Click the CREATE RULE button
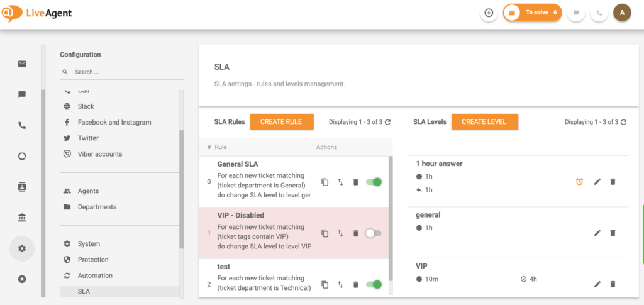Viewport: 644px width, 305px height. click(281, 122)
